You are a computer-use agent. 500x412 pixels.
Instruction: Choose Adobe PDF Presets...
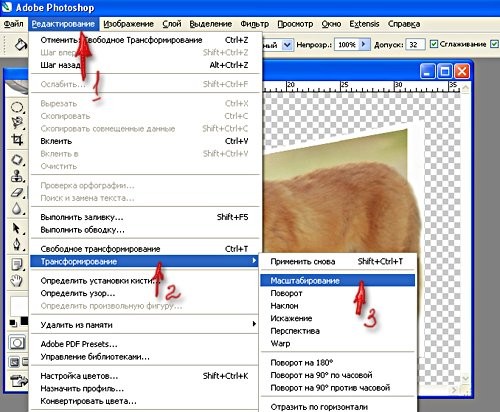[145, 344]
